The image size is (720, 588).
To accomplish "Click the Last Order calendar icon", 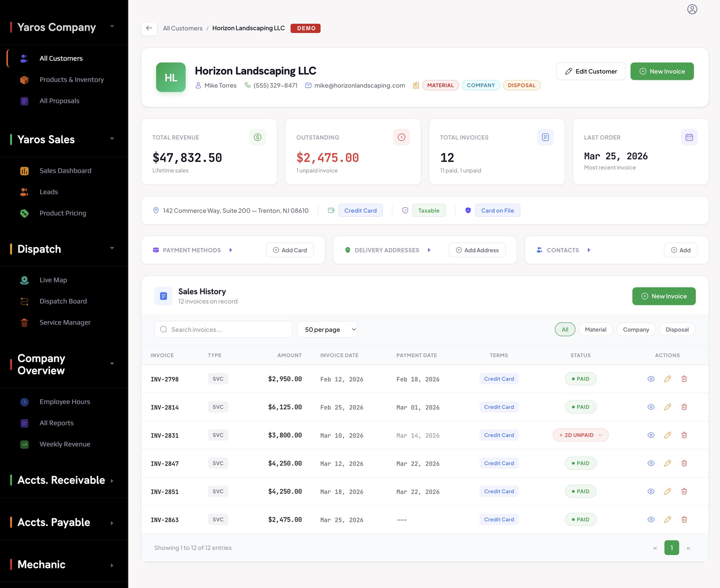I will [689, 137].
